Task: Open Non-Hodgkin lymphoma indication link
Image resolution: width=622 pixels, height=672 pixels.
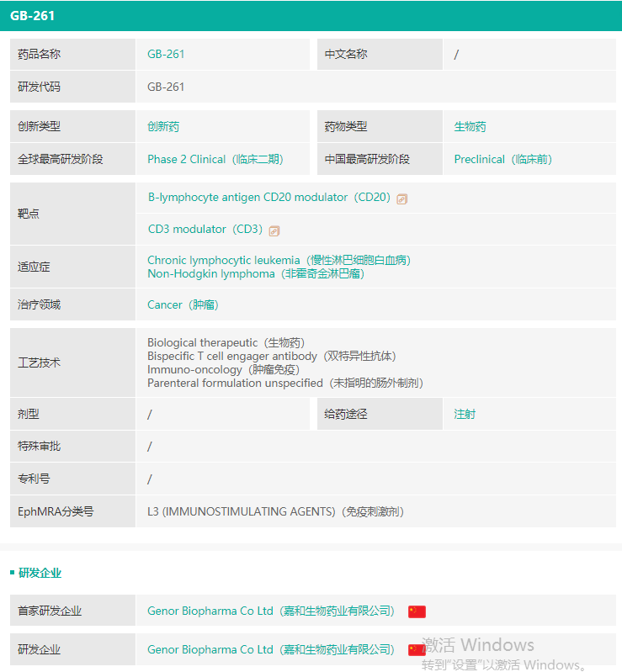Action: [256, 273]
